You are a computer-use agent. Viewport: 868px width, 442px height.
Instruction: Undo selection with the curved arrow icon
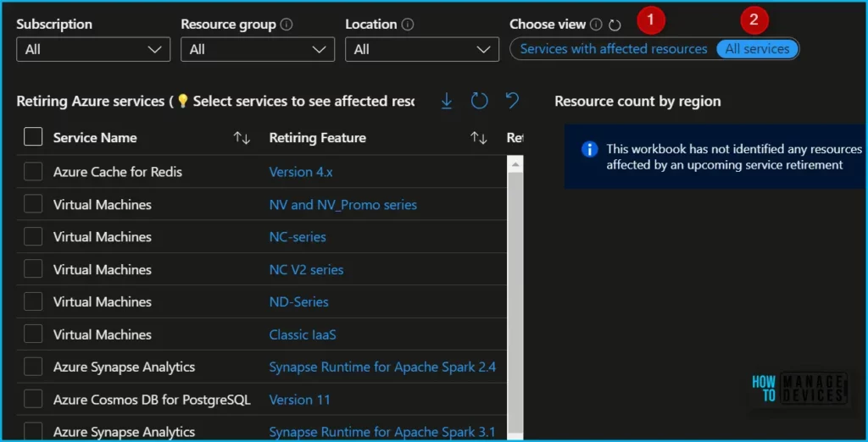(513, 101)
